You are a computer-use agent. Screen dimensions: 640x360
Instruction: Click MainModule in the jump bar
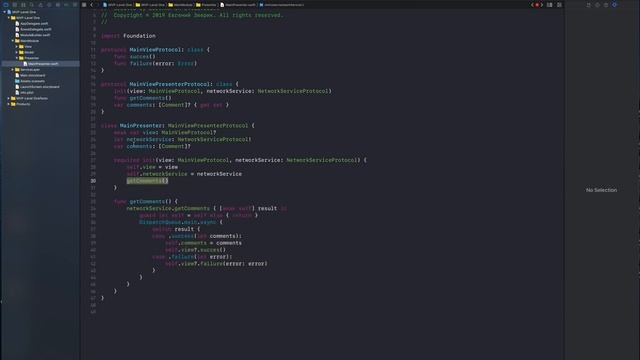(x=180, y=5)
